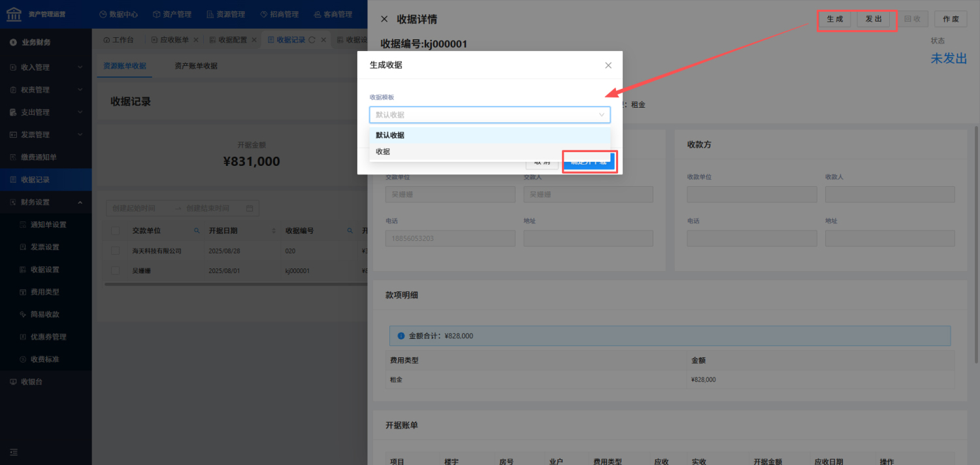Image resolution: width=980 pixels, height=465 pixels.
Task: Click the 海天科技有限公司 cell
Action: point(157,251)
